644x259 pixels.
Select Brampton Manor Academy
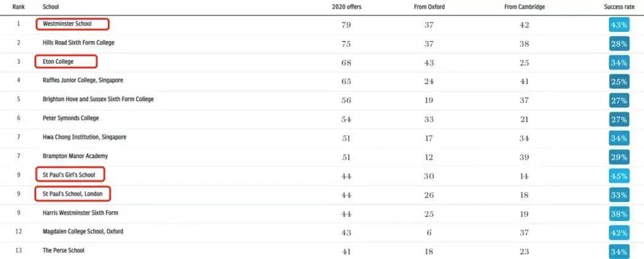pos(75,157)
